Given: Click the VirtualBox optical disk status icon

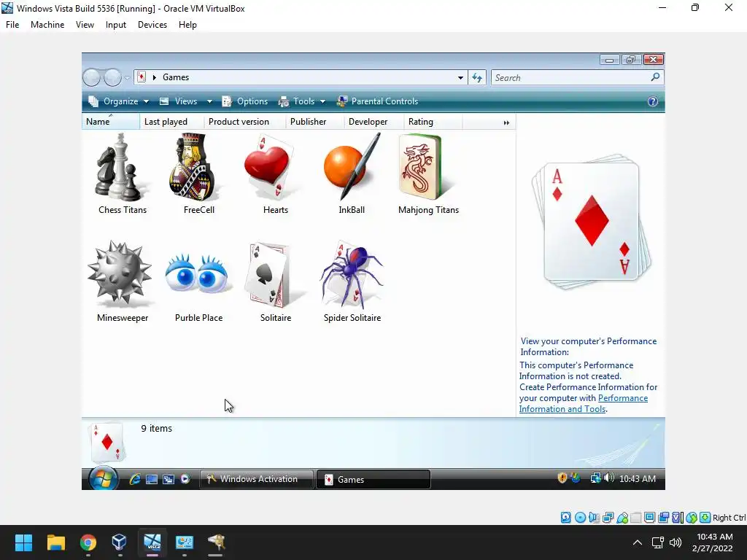Looking at the screenshot, I should pos(580,518).
